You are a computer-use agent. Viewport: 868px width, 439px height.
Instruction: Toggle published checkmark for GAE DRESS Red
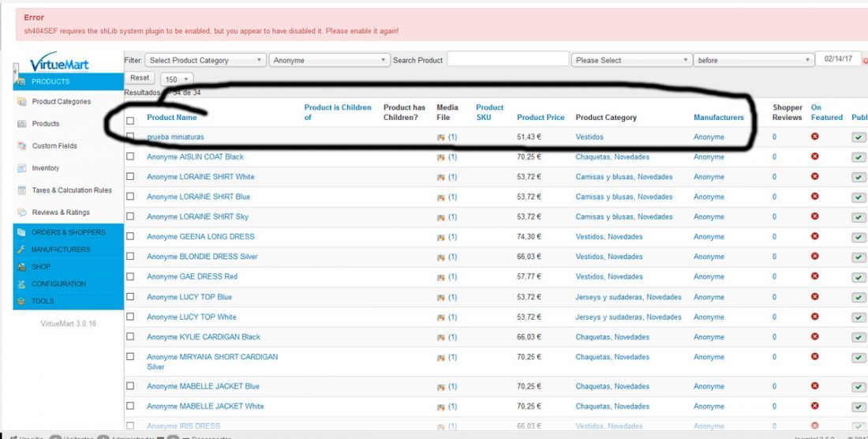pyautogui.click(x=858, y=277)
